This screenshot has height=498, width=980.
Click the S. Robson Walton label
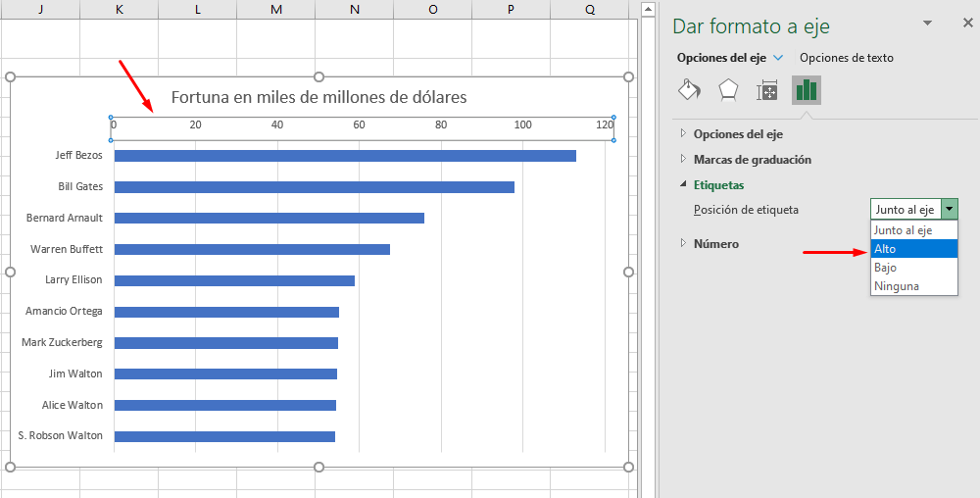tap(60, 435)
